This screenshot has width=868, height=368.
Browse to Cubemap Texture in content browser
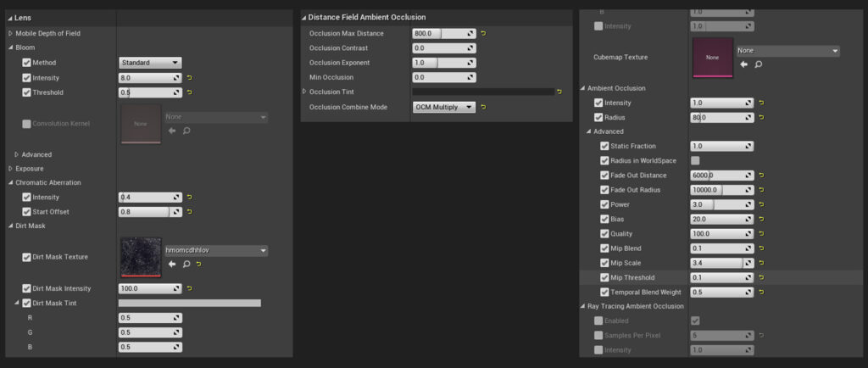(759, 64)
